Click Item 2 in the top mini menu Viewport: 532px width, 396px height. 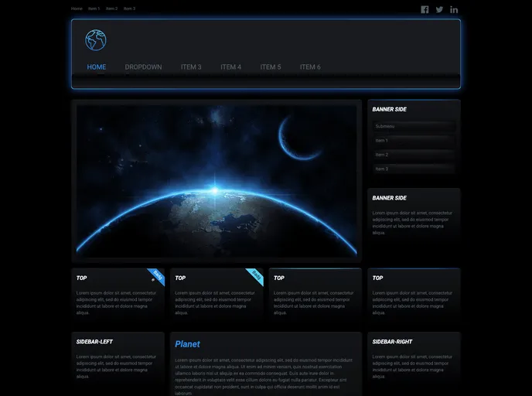point(111,9)
